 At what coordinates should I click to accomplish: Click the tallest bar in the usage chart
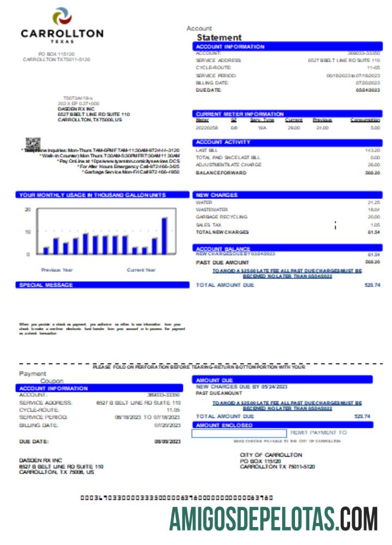[164, 235]
